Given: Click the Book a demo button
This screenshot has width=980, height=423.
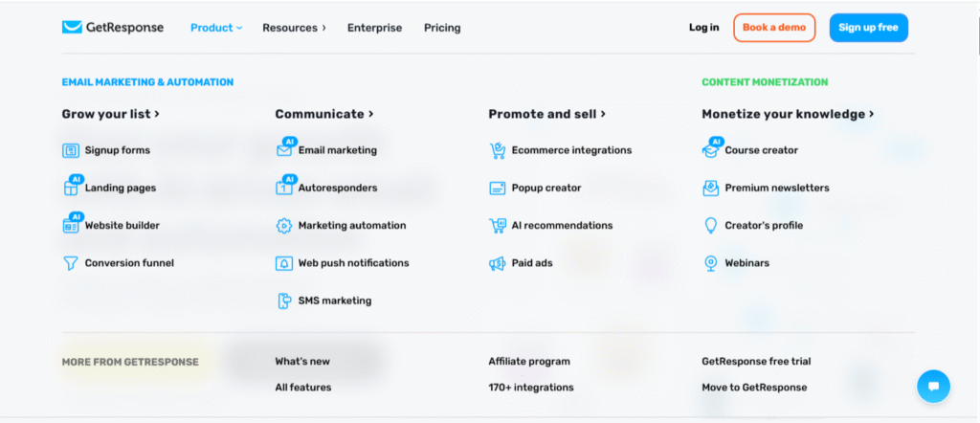Looking at the screenshot, I should click(774, 28).
